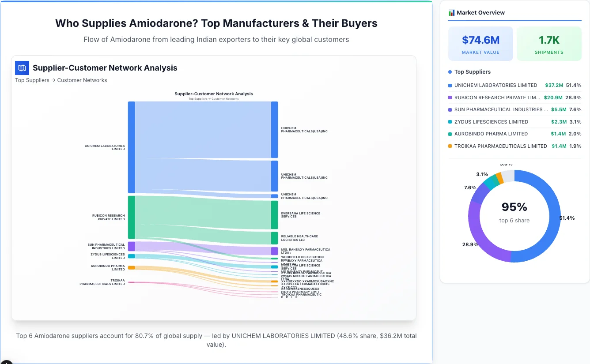Click the bar chart icon in Market Overview header
Image resolution: width=590 pixels, height=364 pixels.
point(451,12)
